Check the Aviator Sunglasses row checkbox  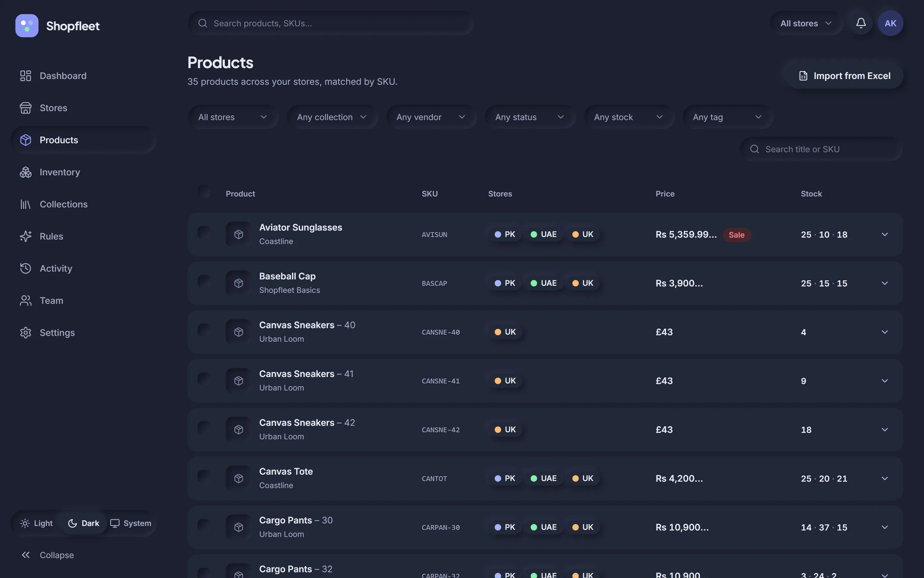[x=204, y=232]
